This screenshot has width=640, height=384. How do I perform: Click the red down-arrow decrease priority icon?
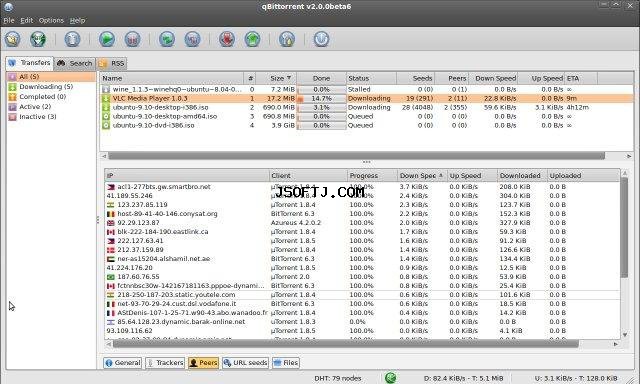tap(227, 39)
